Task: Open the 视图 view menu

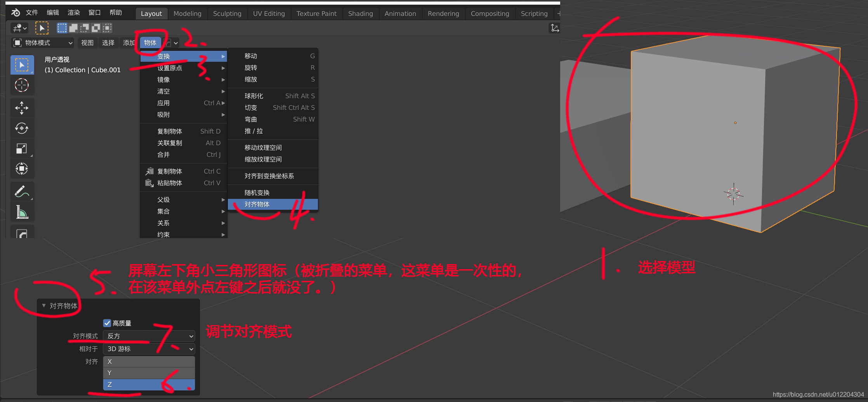Action: click(87, 43)
